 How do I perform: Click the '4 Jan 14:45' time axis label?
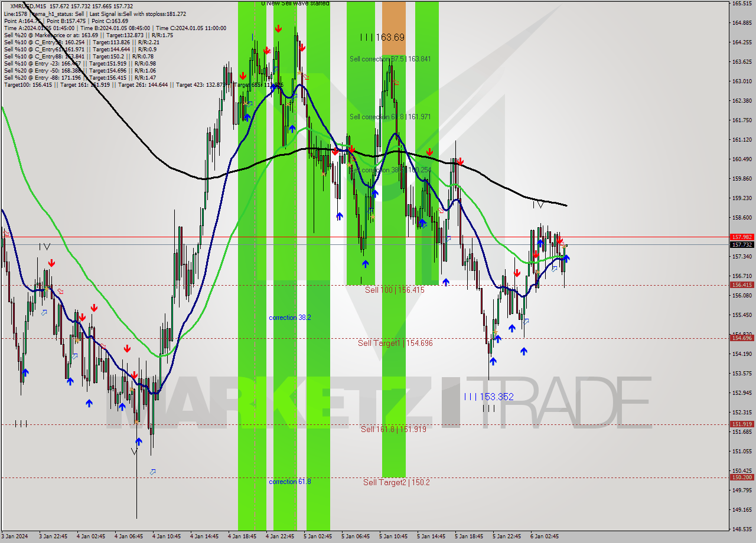tap(204, 537)
